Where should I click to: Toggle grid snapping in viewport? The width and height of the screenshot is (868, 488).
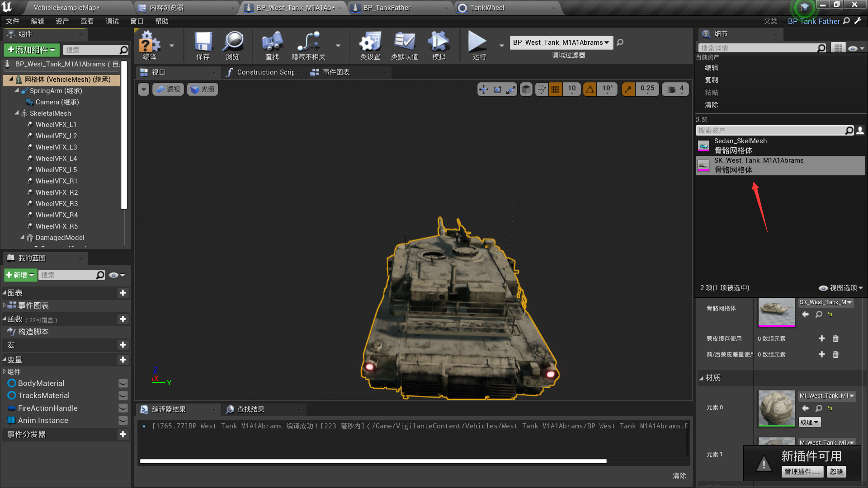tap(555, 89)
